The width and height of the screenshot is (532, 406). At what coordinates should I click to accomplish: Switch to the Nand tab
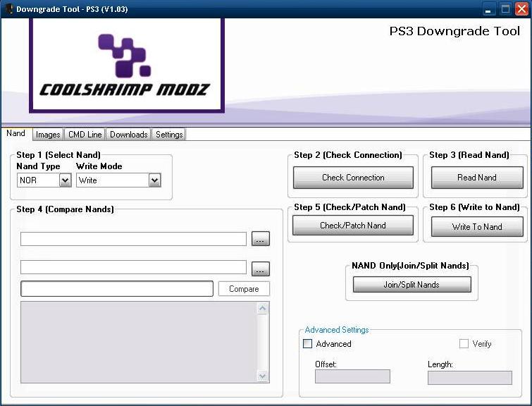point(16,133)
